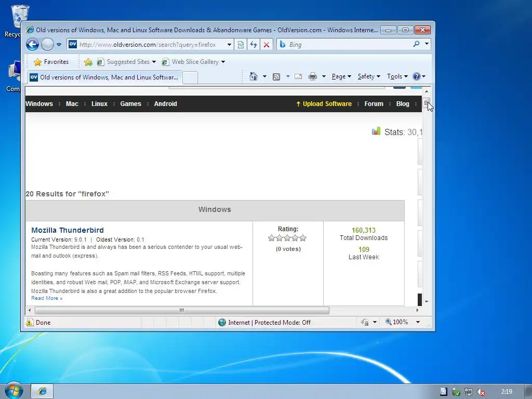Click the 160,313 Total Downloads figure

click(364, 230)
